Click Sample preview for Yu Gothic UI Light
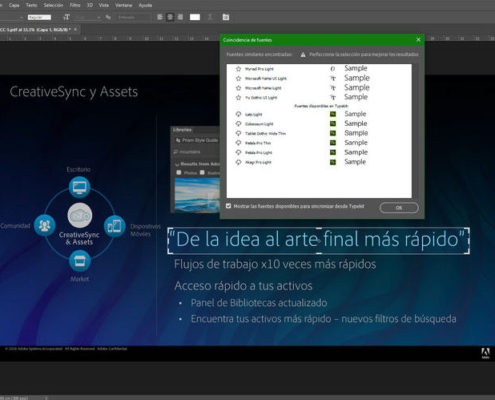The height and width of the screenshot is (400, 495). coord(356,97)
